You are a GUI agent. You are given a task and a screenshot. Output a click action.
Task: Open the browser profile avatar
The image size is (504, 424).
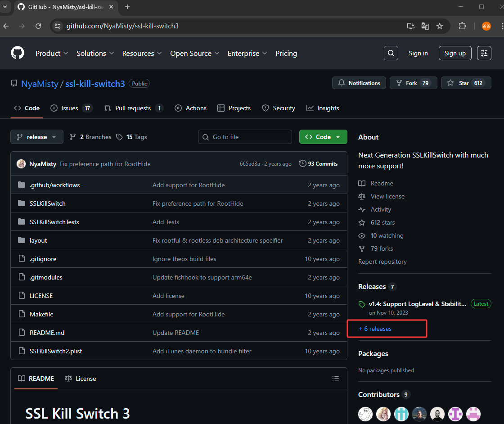click(x=486, y=26)
